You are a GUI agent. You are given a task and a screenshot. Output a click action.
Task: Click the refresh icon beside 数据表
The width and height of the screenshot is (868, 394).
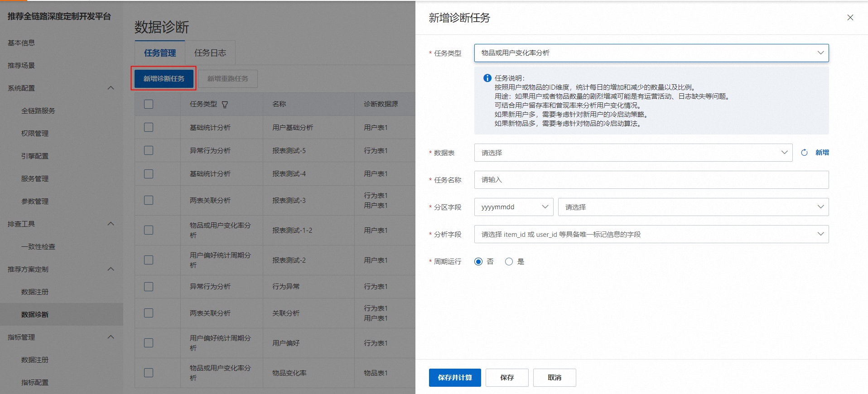click(x=804, y=153)
